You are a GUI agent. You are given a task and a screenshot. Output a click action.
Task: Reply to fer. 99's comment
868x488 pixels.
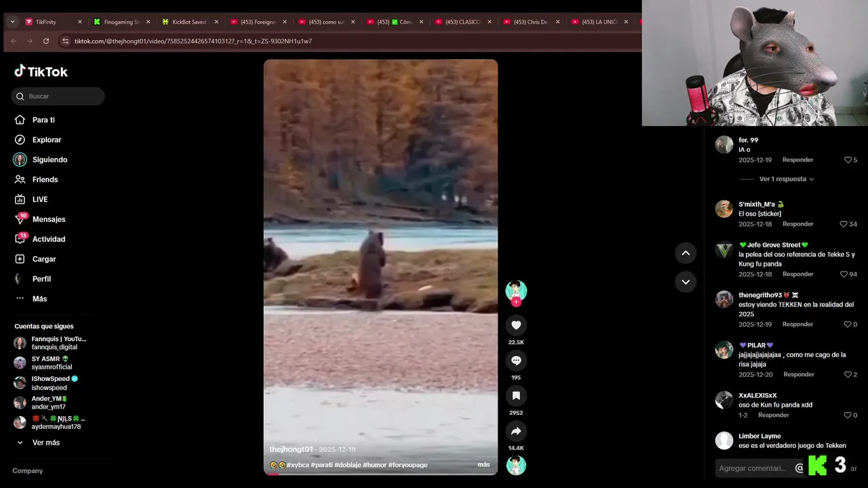797,160
